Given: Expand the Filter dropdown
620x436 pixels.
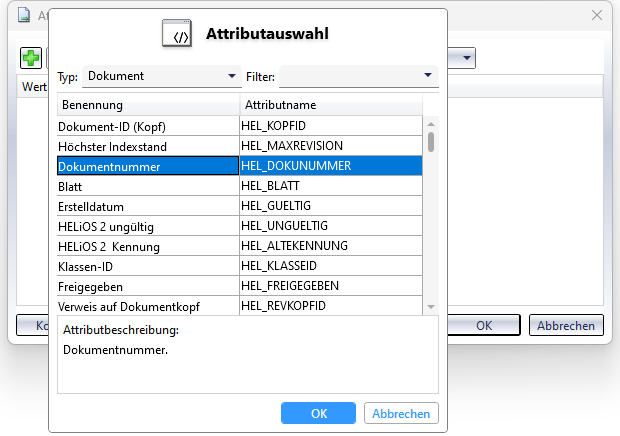Looking at the screenshot, I should pyautogui.click(x=358, y=76).
